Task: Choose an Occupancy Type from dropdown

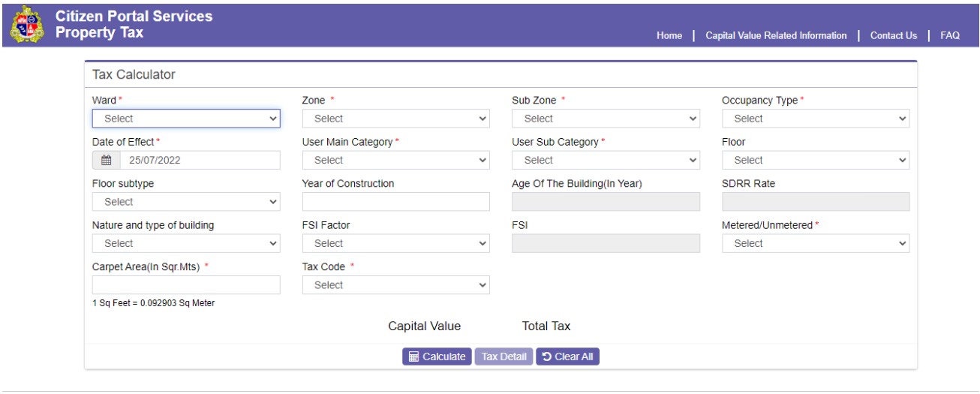Action: click(x=815, y=119)
